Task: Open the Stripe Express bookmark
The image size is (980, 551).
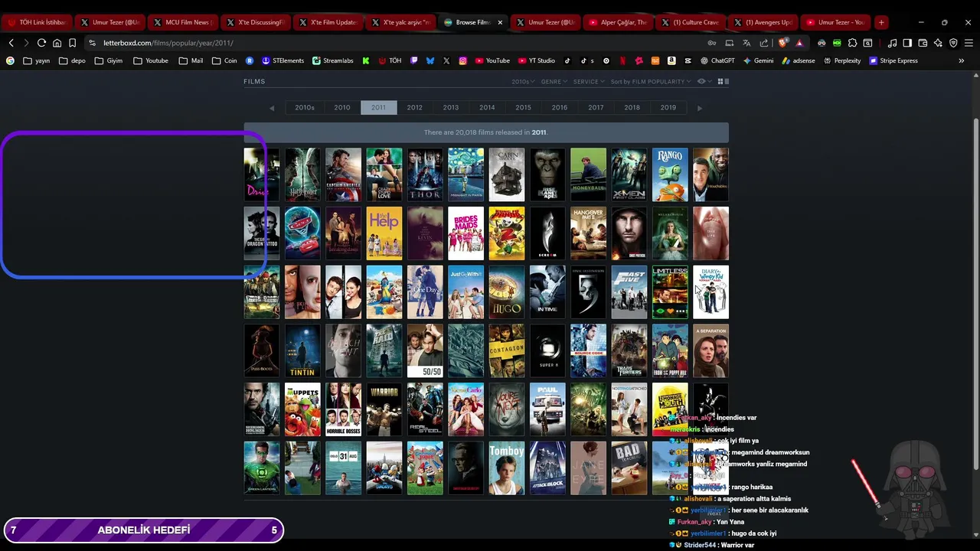Action: pyautogui.click(x=893, y=60)
